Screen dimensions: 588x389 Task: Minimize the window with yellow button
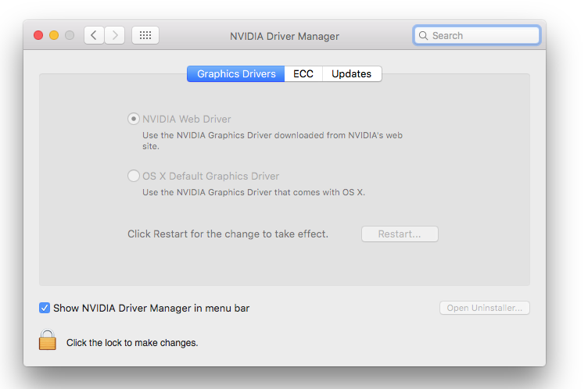pyautogui.click(x=54, y=35)
